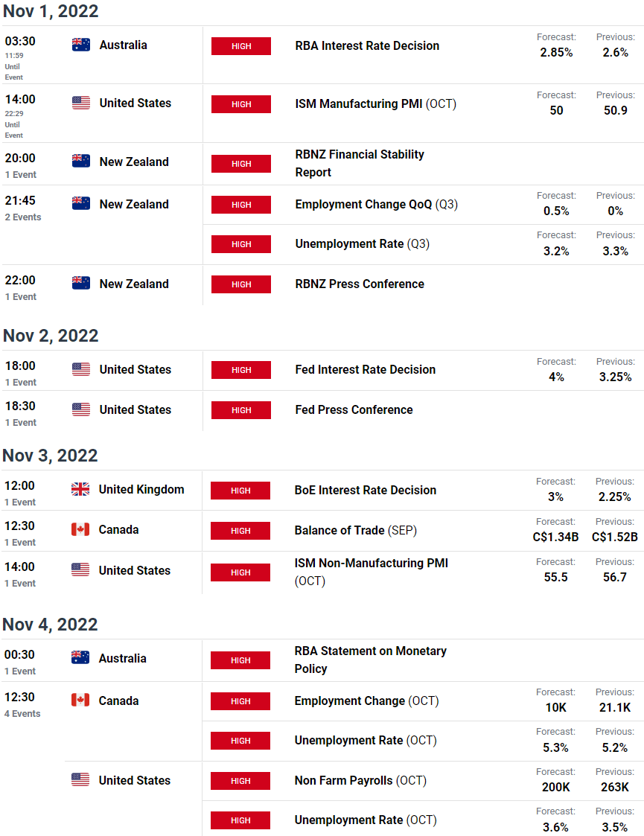Click the United States flag beside Non Farm Payrolls
This screenshot has width=644, height=836.
point(80,779)
